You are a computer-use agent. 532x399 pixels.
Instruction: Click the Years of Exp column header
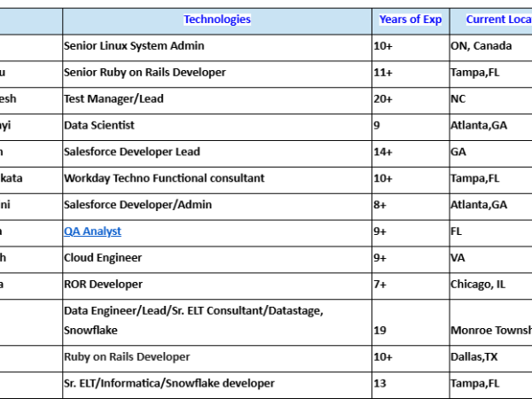coord(411,20)
